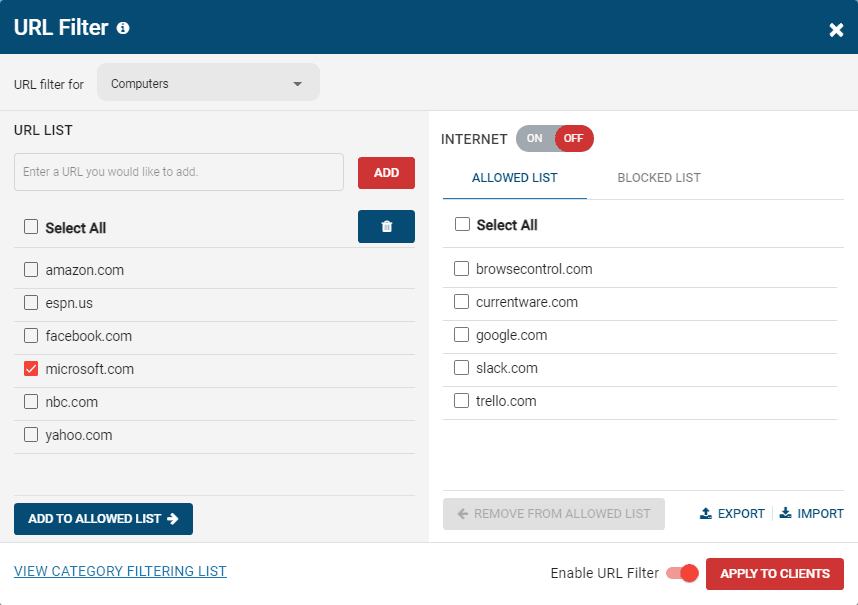Tick the google.com checkbox in allowed list
Image resolution: width=858 pixels, height=605 pixels.
point(461,335)
